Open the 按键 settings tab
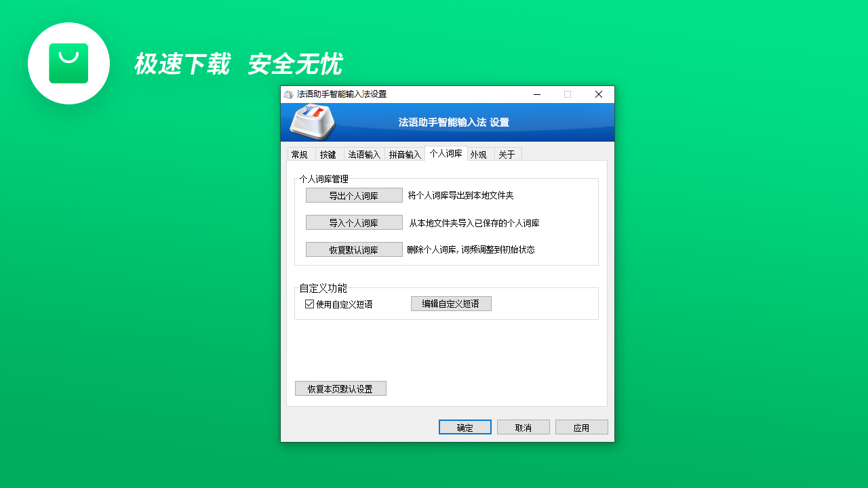Viewport: 868px width, 488px height. pos(328,154)
